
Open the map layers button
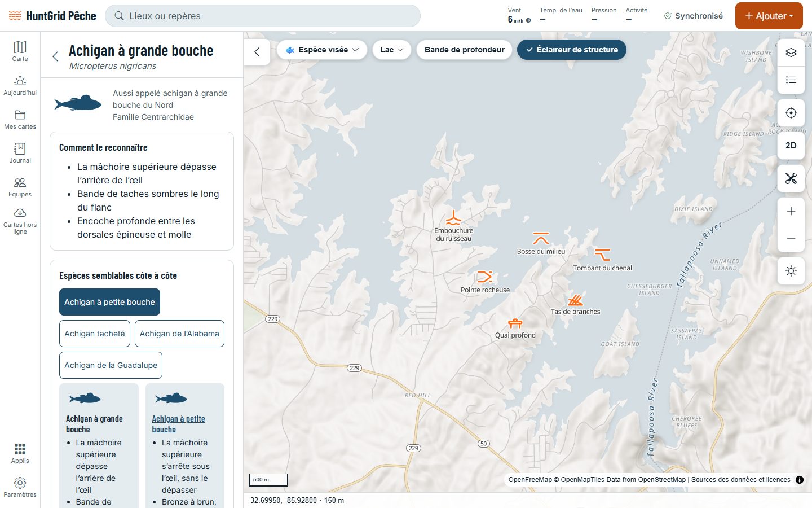point(791,52)
